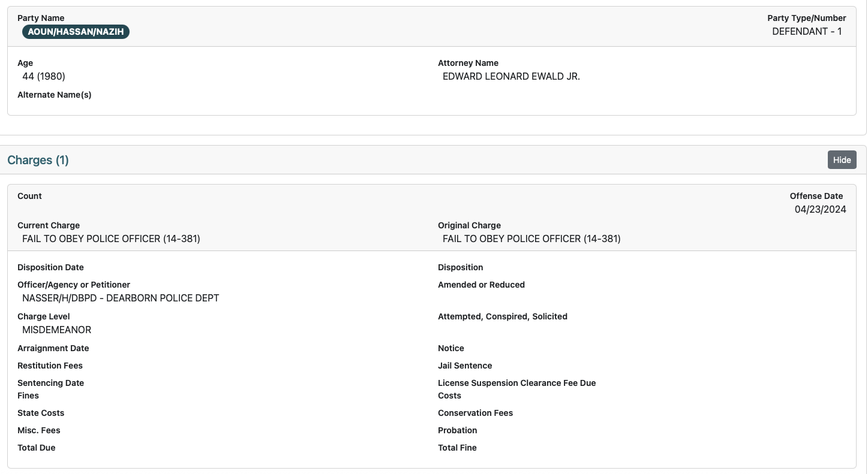Click the Probation label

click(457, 430)
